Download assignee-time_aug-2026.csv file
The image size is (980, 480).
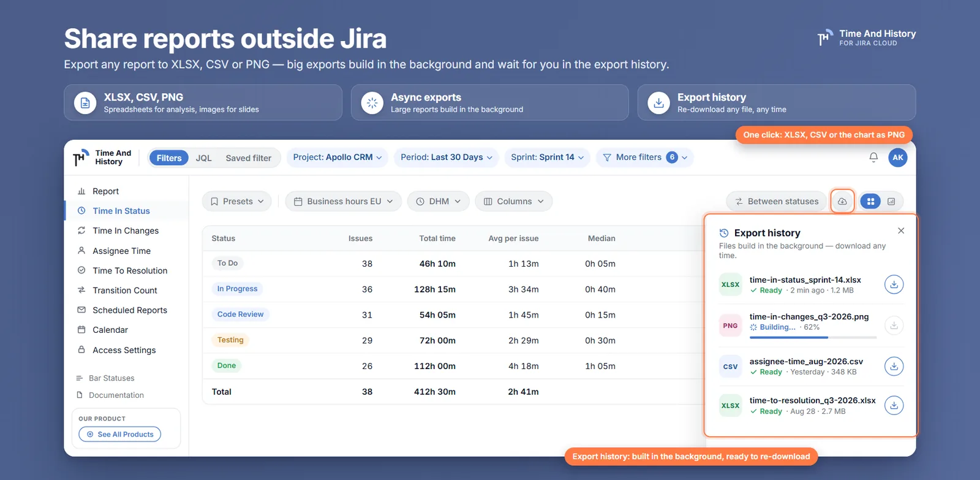click(894, 366)
